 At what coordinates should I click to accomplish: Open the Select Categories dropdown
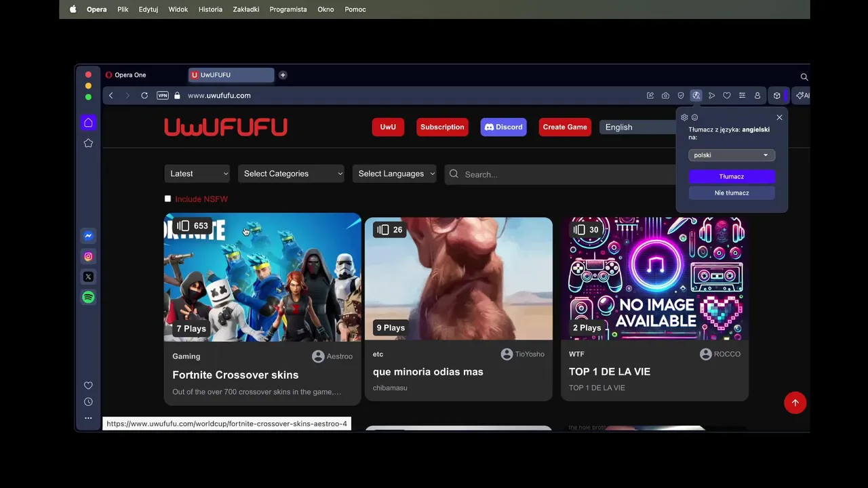pos(292,174)
